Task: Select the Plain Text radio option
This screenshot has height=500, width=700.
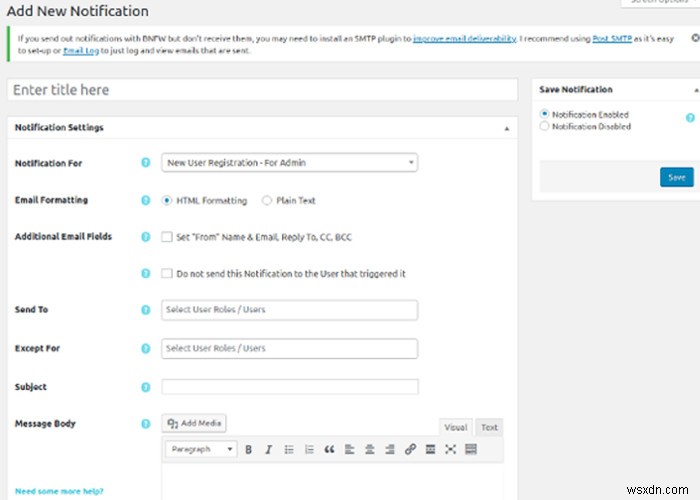Action: point(267,200)
